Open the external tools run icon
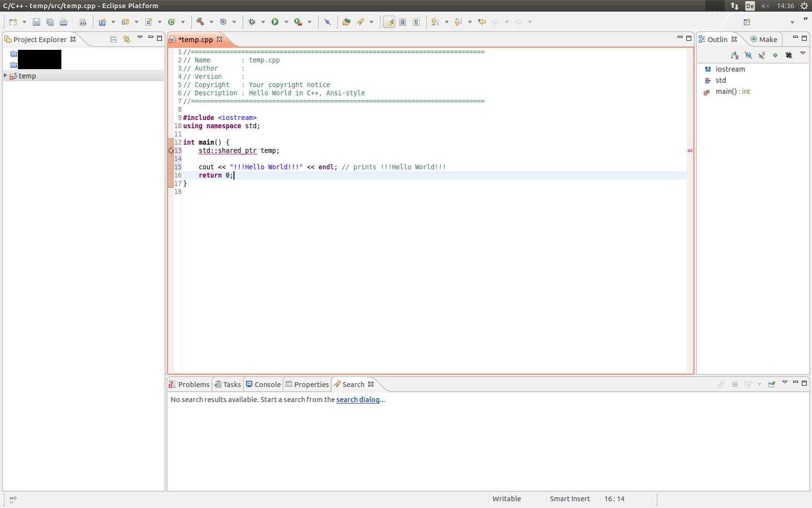This screenshot has height=508, width=812. 298,22
